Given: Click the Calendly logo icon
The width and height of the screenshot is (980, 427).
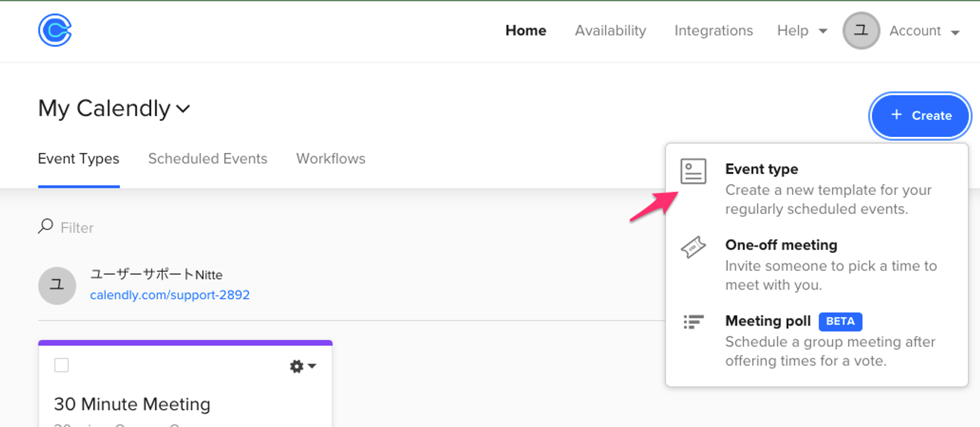Looking at the screenshot, I should coord(55,30).
